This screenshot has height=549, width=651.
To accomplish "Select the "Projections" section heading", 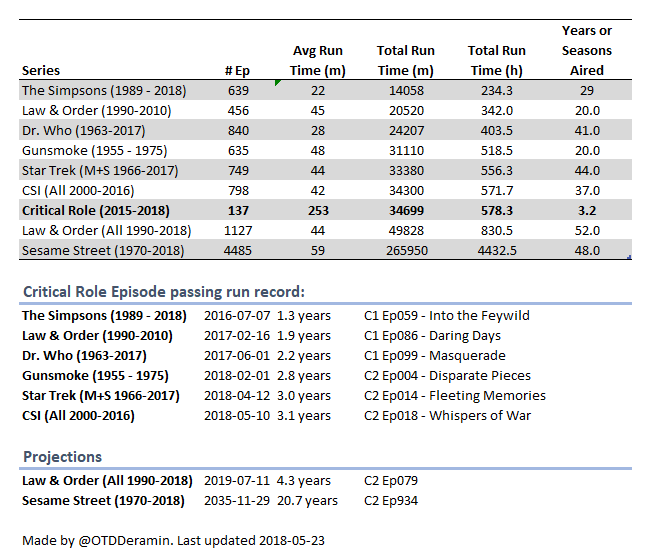I will 62,456.
